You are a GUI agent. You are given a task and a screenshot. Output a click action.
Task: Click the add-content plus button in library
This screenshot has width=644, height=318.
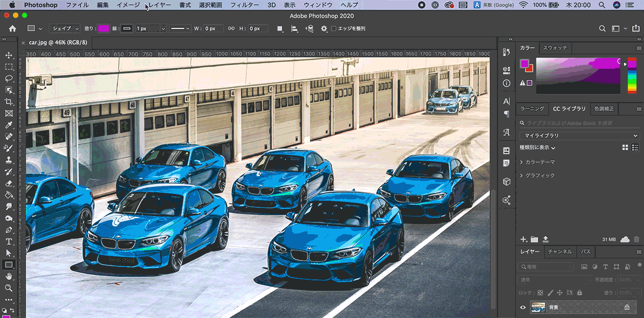coord(524,239)
